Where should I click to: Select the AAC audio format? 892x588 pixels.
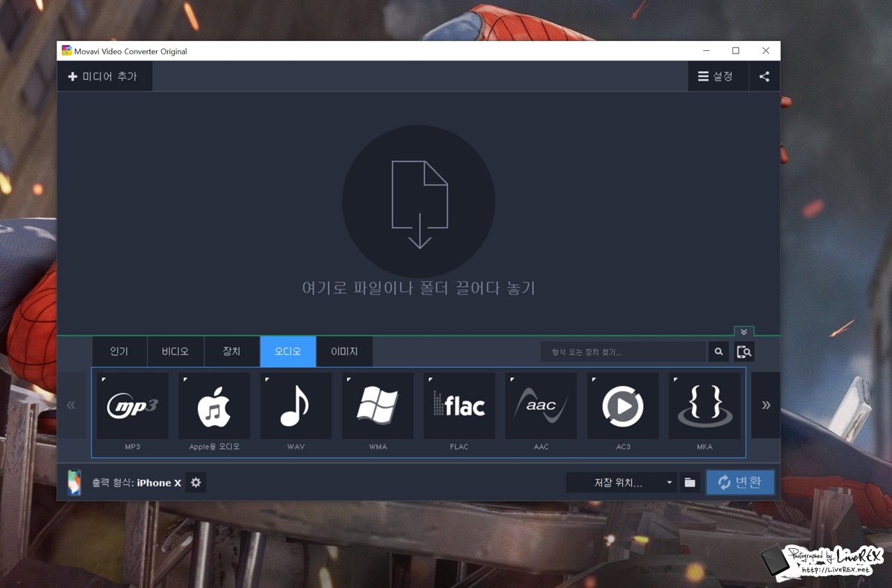[541, 405]
